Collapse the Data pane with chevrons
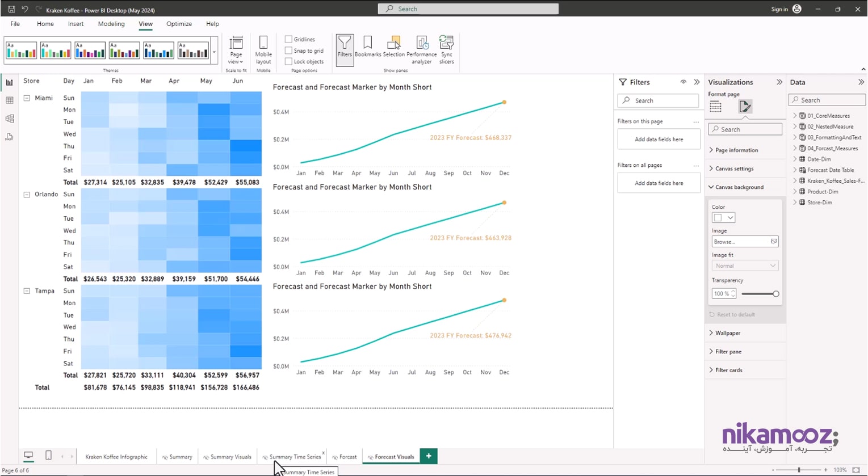 861,82
